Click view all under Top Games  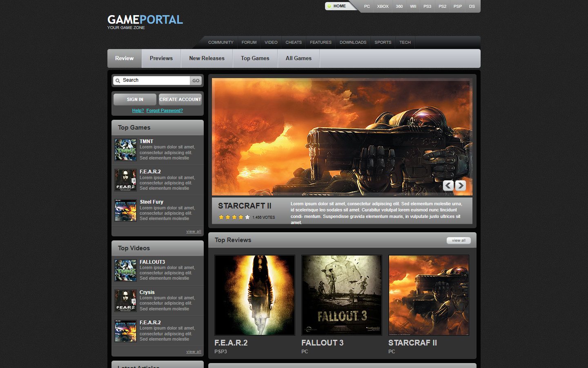[194, 231]
